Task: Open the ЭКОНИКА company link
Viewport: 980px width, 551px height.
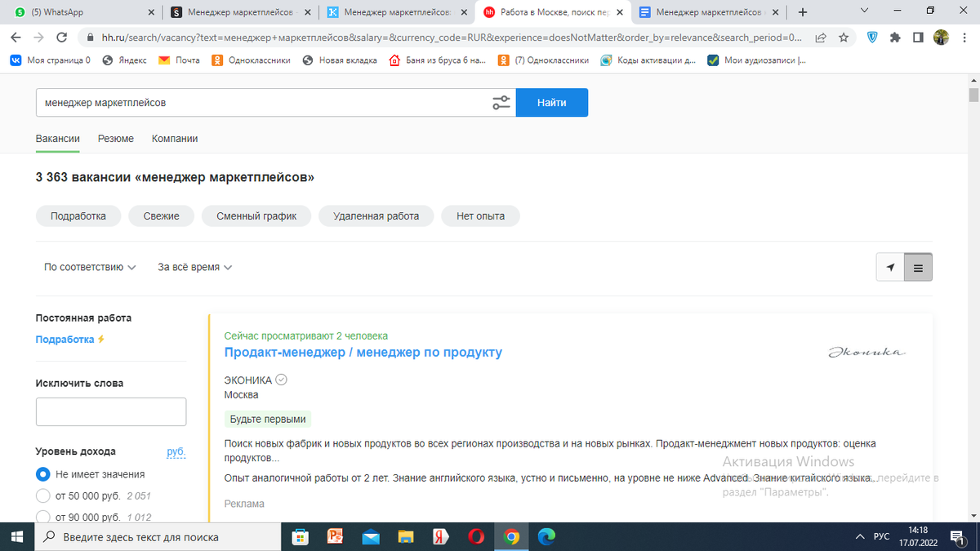Action: coord(248,380)
